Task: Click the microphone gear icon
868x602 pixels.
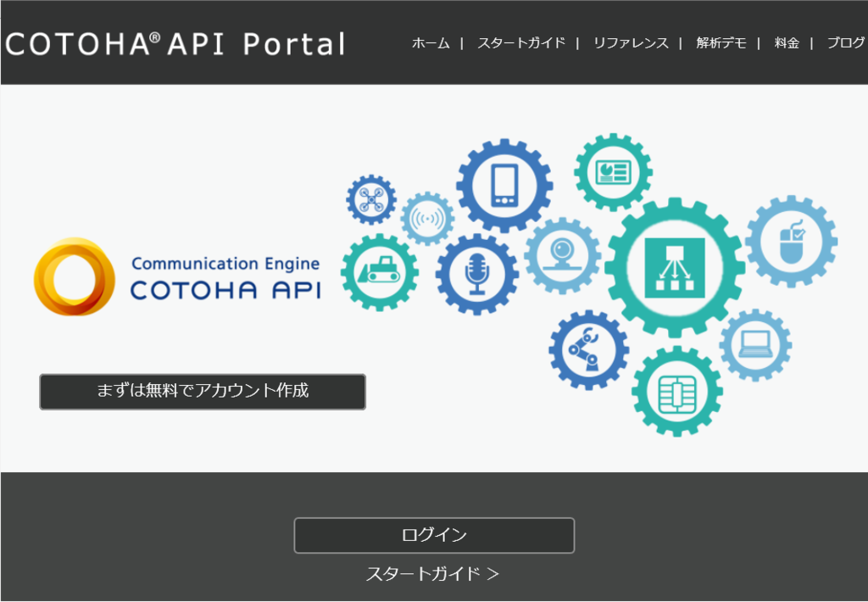Action: pyautogui.click(x=476, y=274)
